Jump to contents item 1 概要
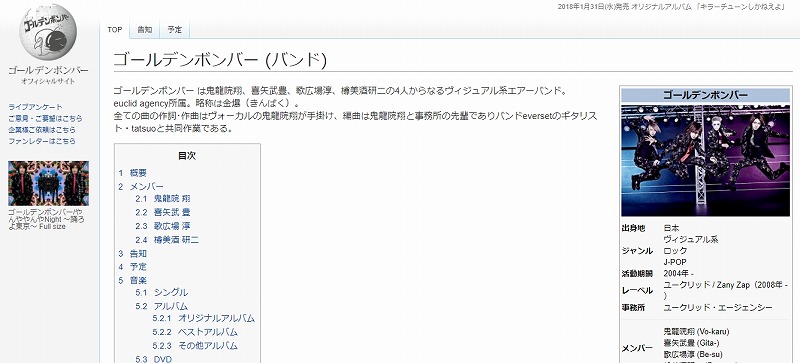Image resolution: width=800 pixels, height=363 pixels. [133, 173]
